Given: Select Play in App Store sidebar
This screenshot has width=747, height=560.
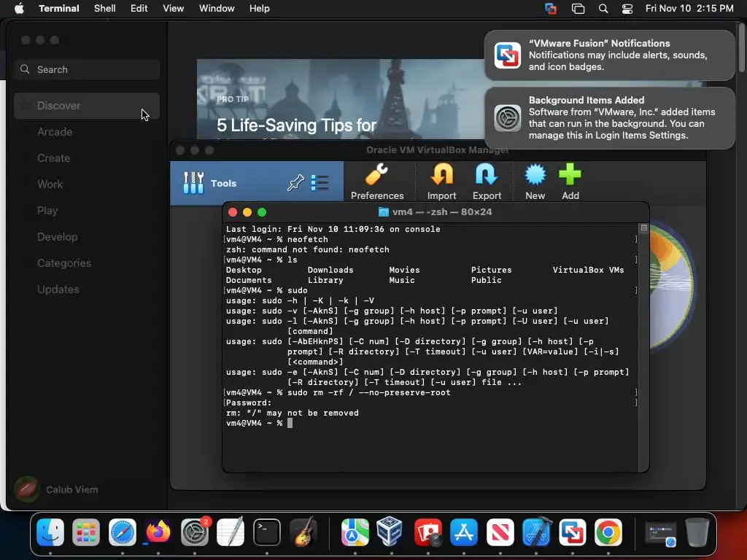Looking at the screenshot, I should (x=87, y=211).
